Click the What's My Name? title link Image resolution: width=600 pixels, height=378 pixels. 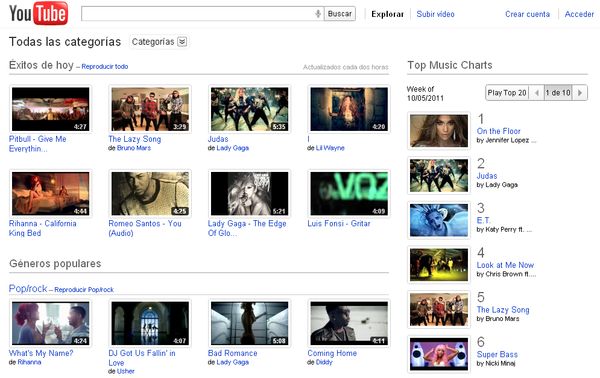(x=41, y=353)
